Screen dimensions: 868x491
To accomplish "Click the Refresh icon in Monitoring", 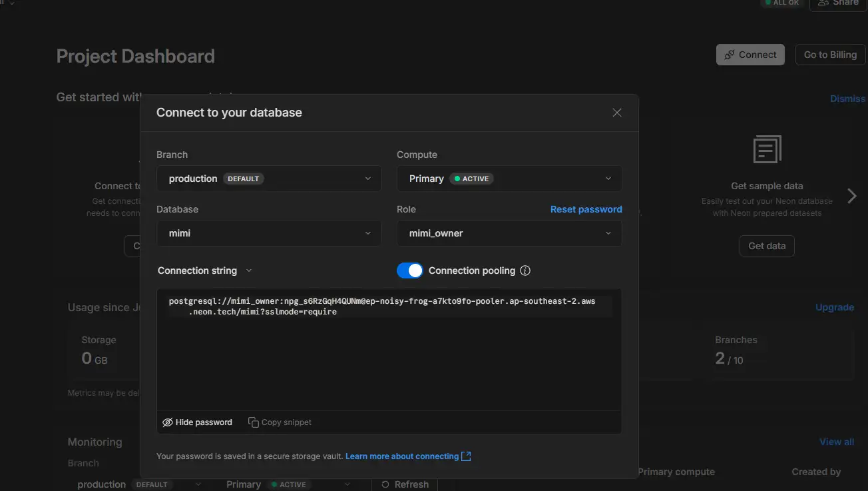I will [x=385, y=484].
